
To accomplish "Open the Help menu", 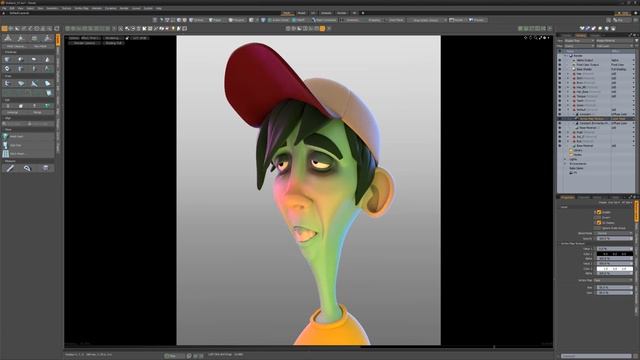I will 159,8.
